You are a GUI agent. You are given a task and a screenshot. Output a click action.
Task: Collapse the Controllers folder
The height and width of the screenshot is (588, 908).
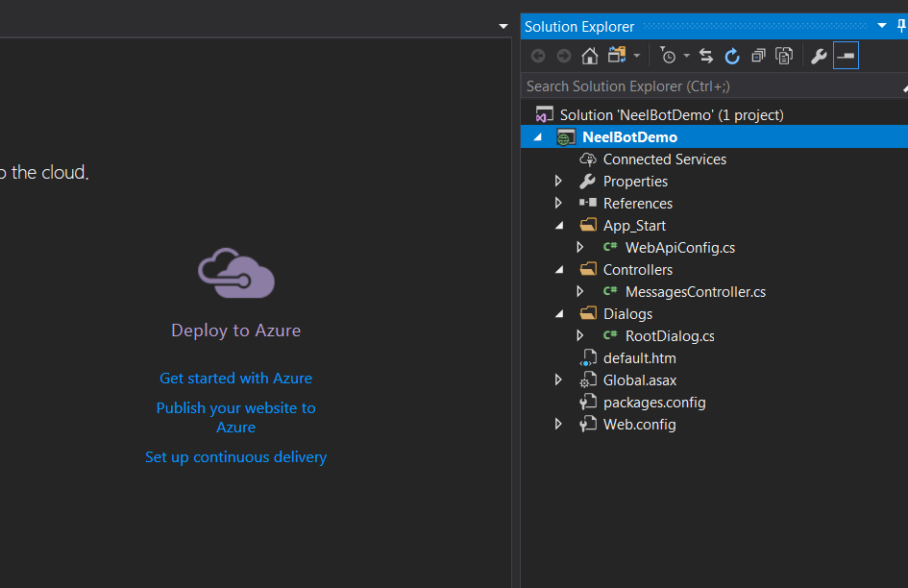click(559, 270)
